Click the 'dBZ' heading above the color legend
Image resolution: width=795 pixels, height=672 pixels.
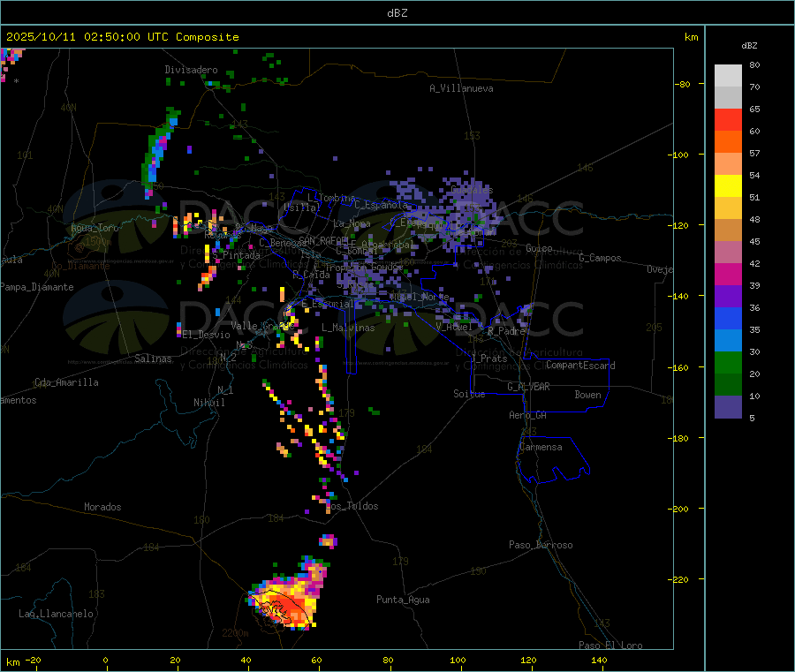pos(749,46)
